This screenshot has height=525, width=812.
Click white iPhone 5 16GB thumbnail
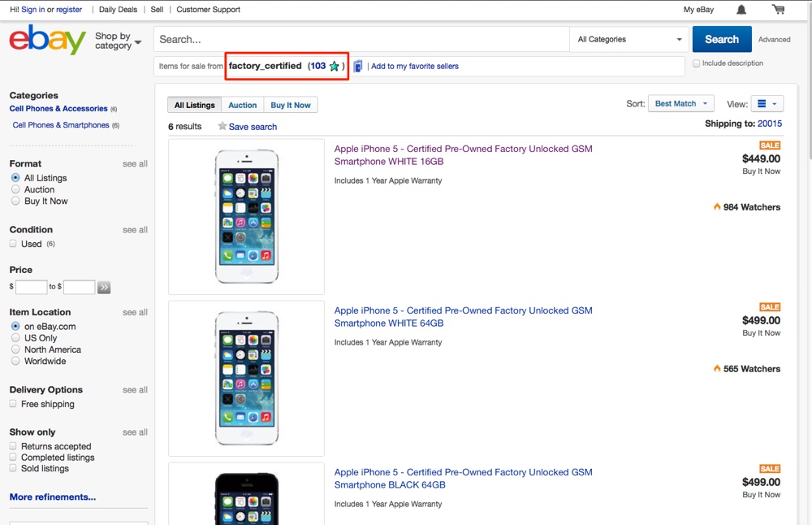(247, 217)
